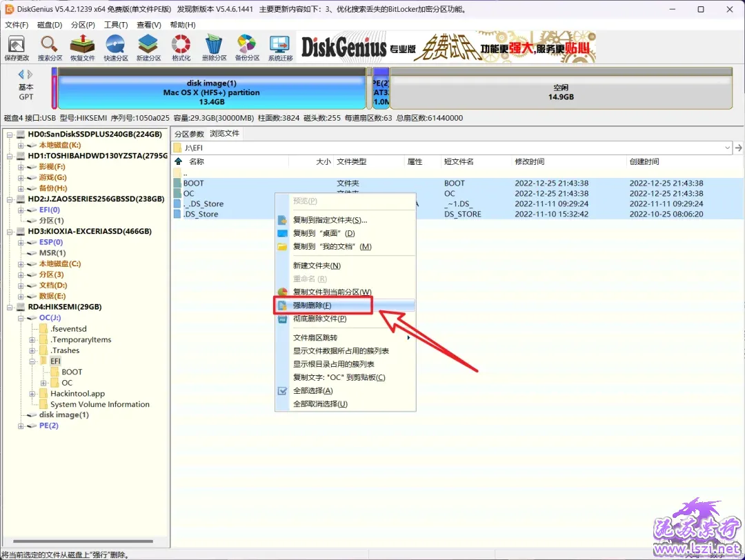Select the 数据(E:) partition in tree

(52, 297)
